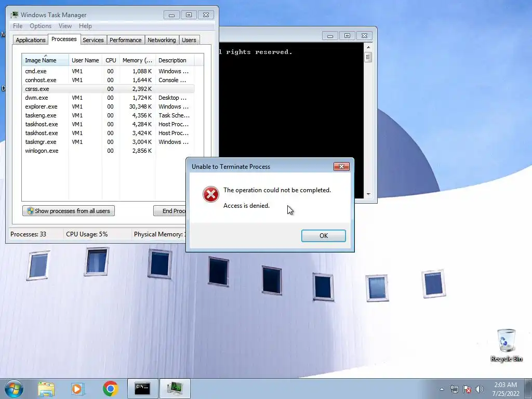Screen dimensions: 532x399
Task: Click the command prompt scrollbar down arrow
Action: tap(368, 194)
